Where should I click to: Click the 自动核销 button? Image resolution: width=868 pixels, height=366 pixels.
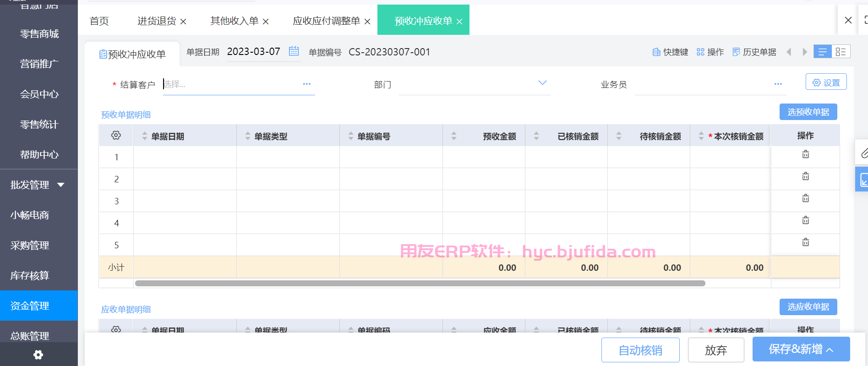[640, 350]
